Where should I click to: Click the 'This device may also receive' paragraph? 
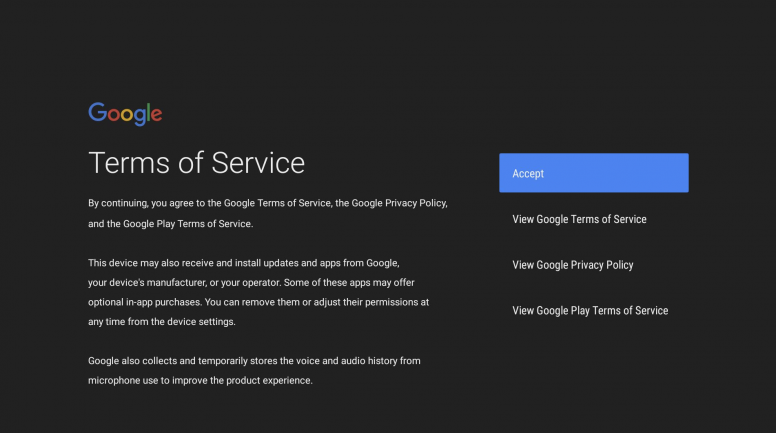(x=258, y=292)
